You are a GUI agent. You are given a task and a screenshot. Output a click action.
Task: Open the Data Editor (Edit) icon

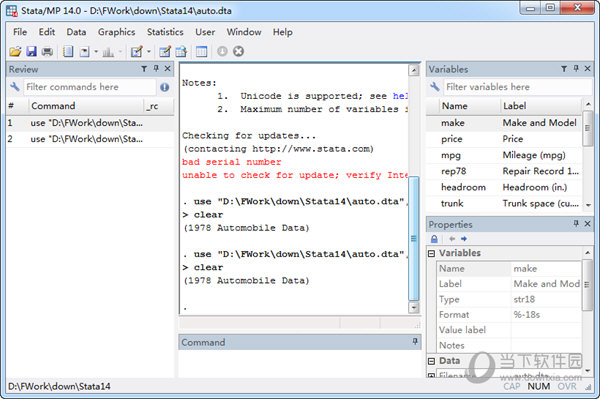[x=165, y=51]
